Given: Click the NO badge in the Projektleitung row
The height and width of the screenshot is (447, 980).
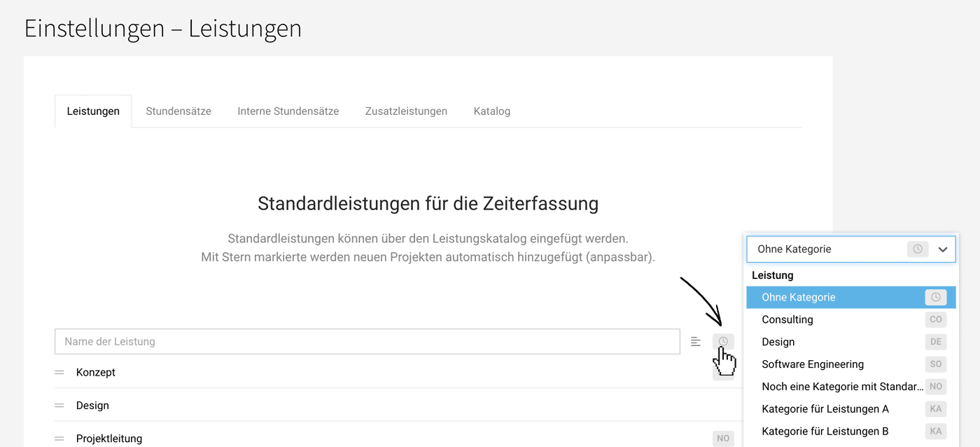Looking at the screenshot, I should click(x=723, y=438).
